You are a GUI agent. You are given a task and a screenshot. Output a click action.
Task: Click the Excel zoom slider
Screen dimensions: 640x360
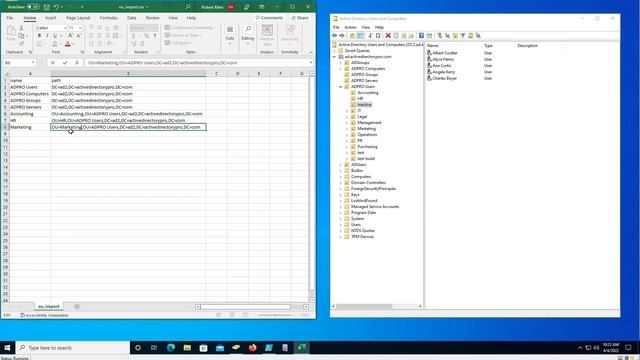[x=276, y=315]
